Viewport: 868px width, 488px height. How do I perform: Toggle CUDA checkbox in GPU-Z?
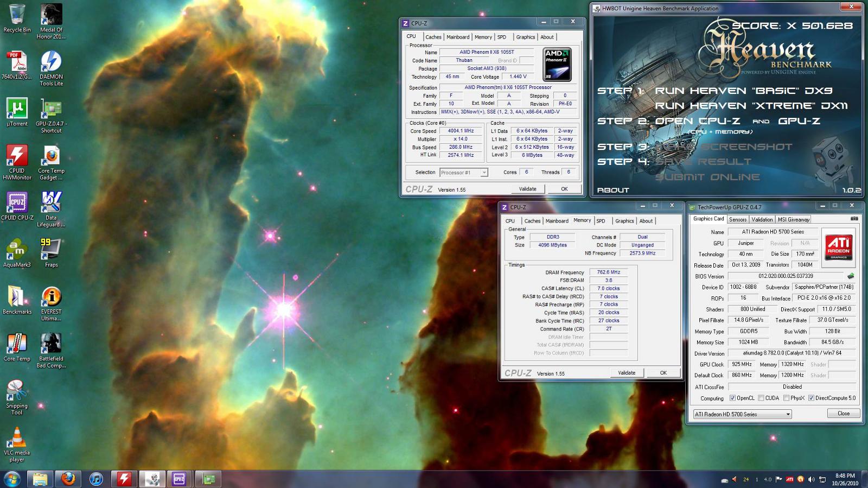(x=761, y=398)
